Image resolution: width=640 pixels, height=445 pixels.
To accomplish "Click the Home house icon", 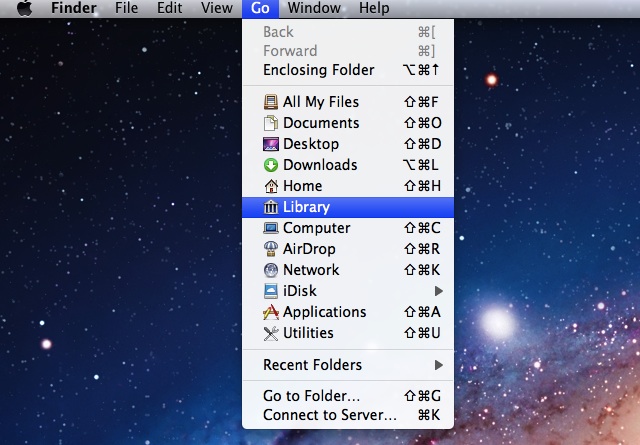I will point(271,186).
